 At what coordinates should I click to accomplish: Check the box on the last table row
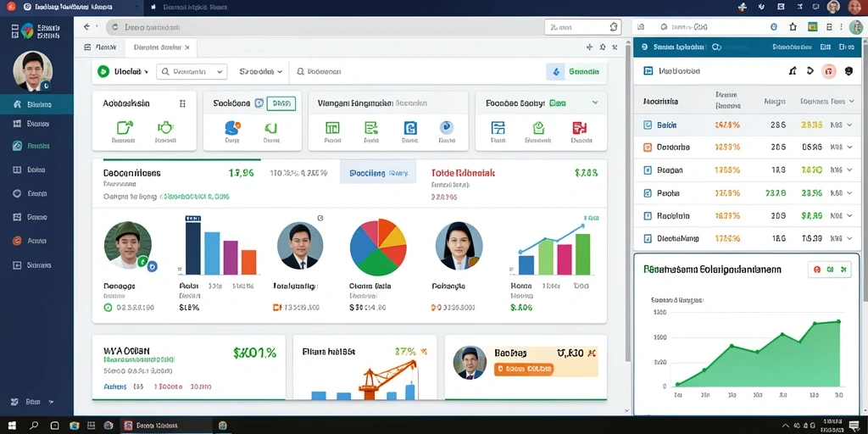click(648, 238)
